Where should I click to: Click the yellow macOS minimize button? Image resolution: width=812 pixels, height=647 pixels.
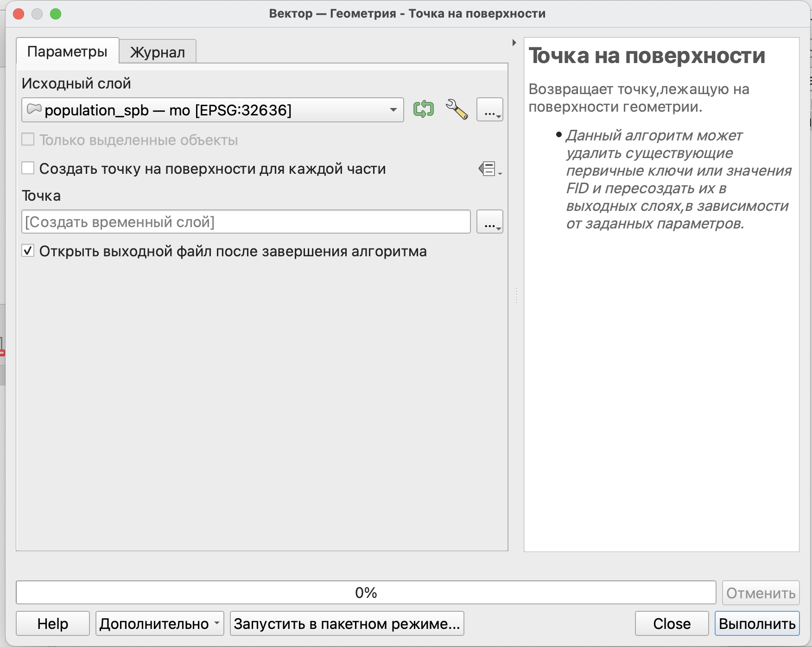(x=37, y=14)
